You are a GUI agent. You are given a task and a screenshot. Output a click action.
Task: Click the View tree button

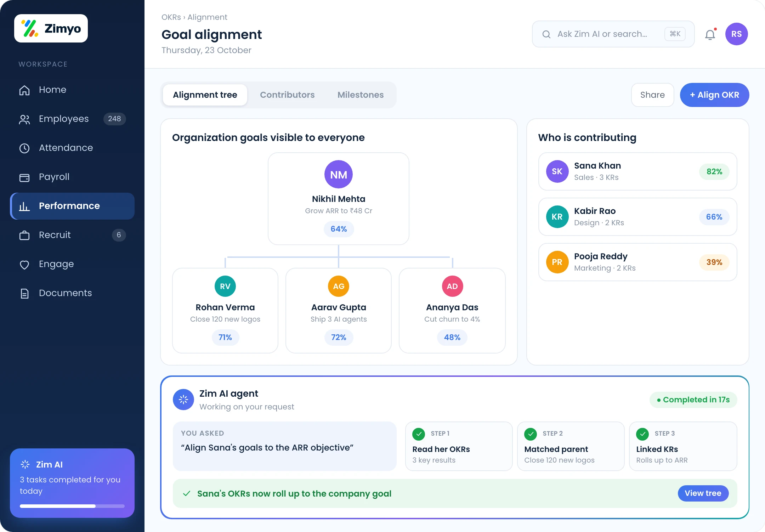coord(703,493)
